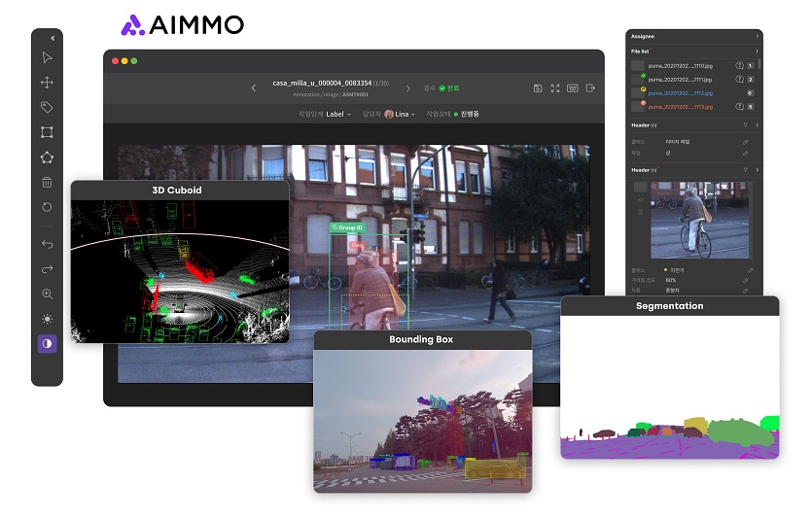Open comment icon for 1111.jpg file
The height and width of the screenshot is (519, 812).
click(x=739, y=79)
